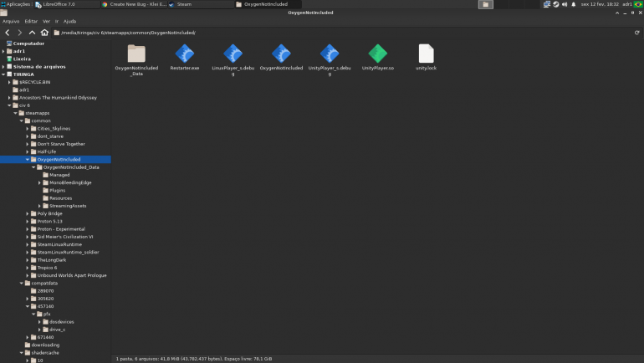Viewport: 644px width, 363px height.
Task: Select the unity.lock file
Action: pos(426,54)
